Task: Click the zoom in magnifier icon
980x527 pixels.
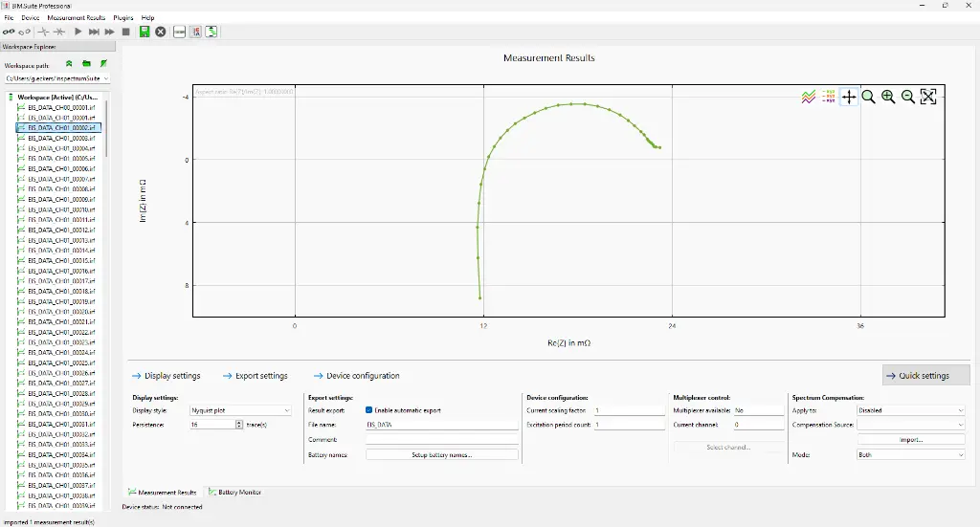Action: click(888, 97)
